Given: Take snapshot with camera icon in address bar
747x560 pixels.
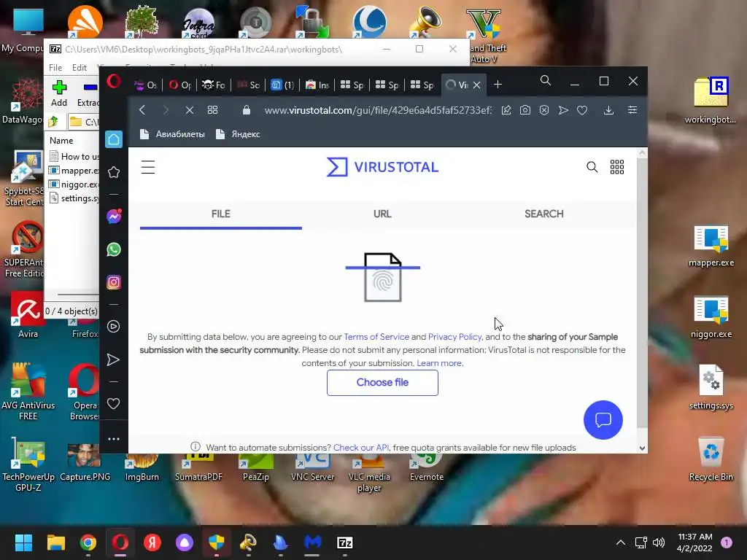Looking at the screenshot, I should (525, 110).
